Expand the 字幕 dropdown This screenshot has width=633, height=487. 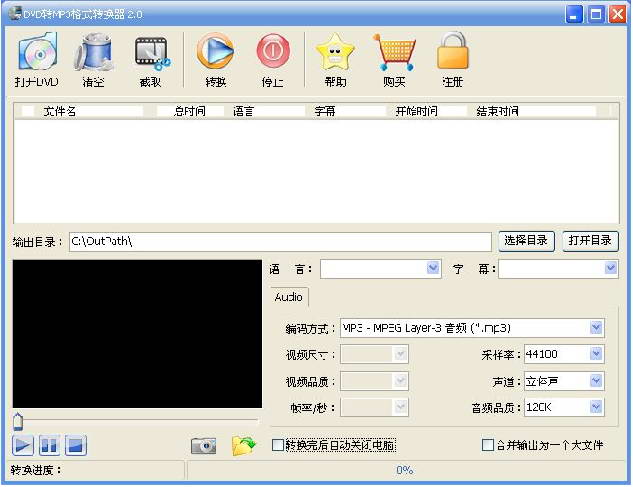point(610,268)
